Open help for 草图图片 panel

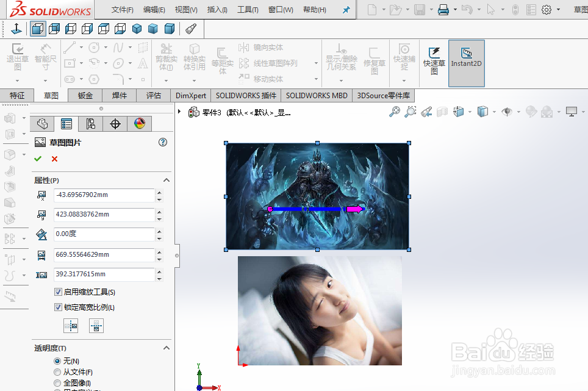pyautogui.click(x=163, y=142)
